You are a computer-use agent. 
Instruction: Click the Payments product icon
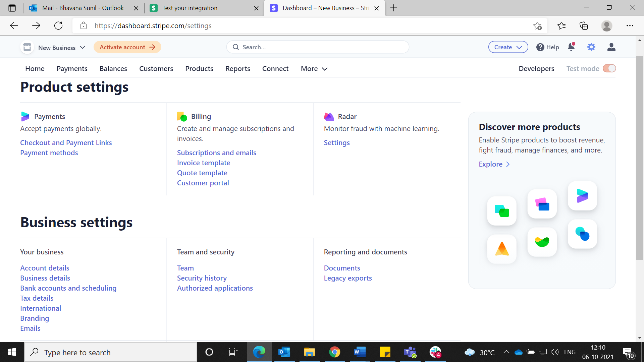(x=25, y=117)
